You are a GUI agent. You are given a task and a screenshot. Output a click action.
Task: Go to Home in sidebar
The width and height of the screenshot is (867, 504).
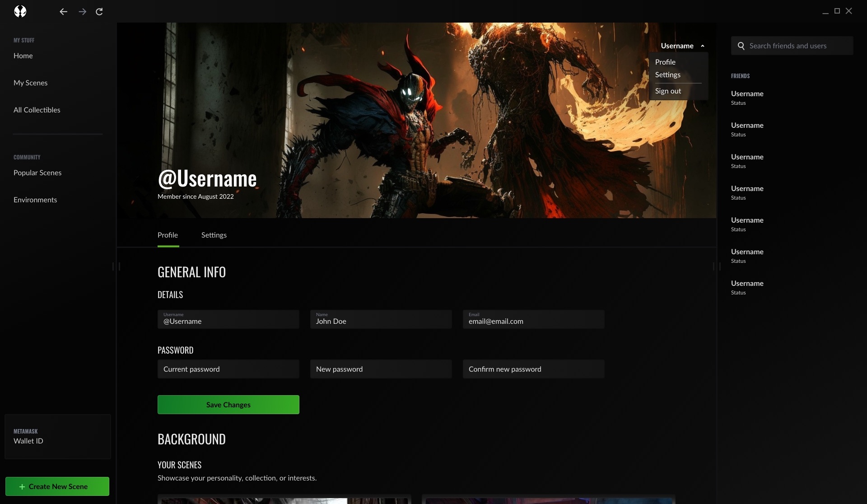tap(23, 56)
